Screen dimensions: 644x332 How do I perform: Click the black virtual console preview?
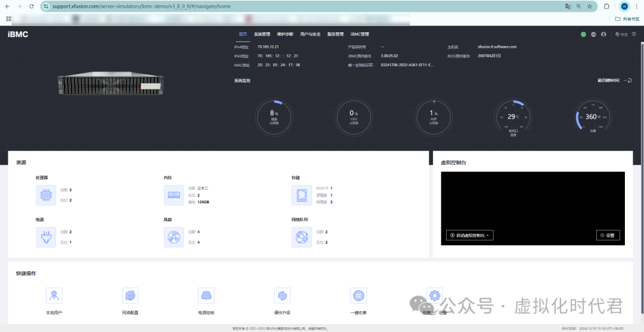[532, 208]
